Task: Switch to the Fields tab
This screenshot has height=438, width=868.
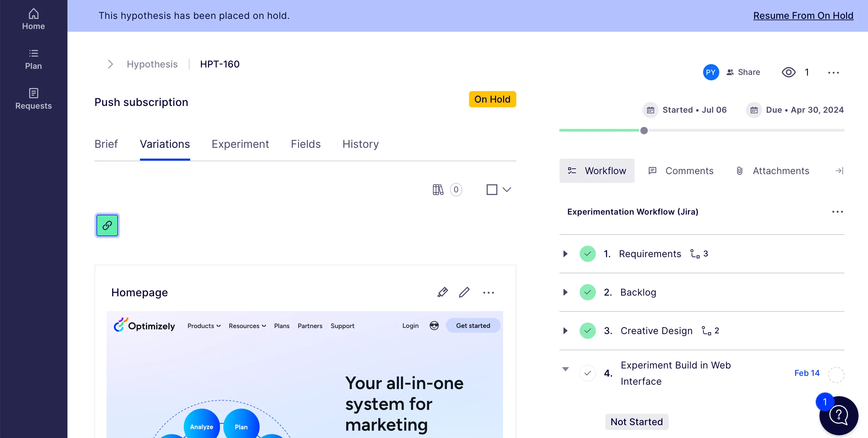Action: [306, 144]
